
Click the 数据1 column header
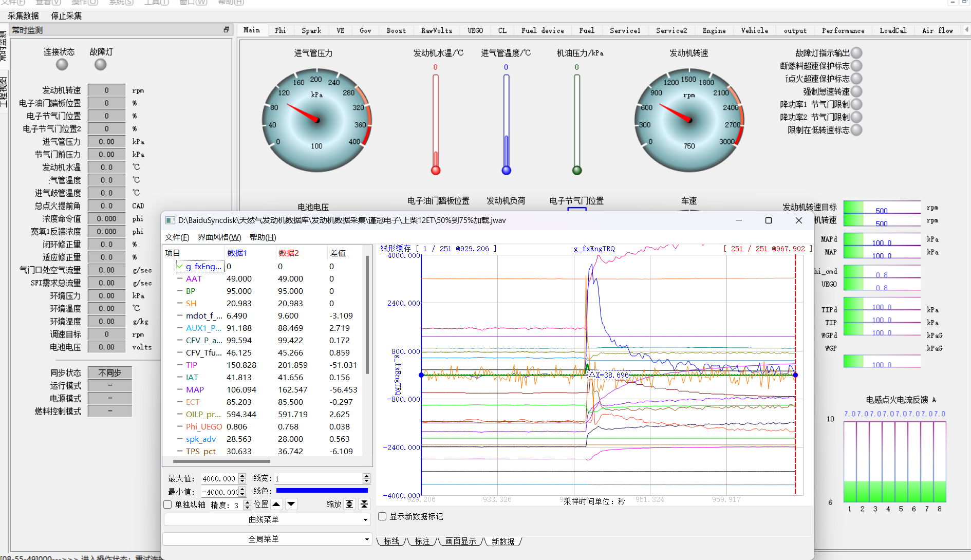(x=250, y=253)
